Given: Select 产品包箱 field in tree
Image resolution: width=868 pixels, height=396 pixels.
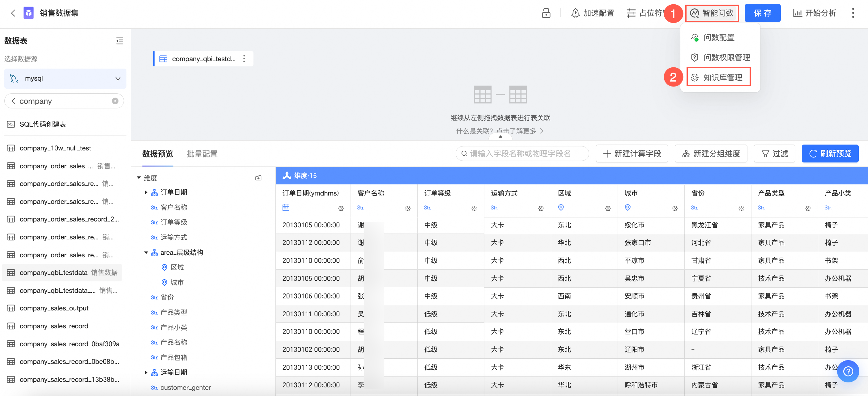Looking at the screenshot, I should click(173, 357).
